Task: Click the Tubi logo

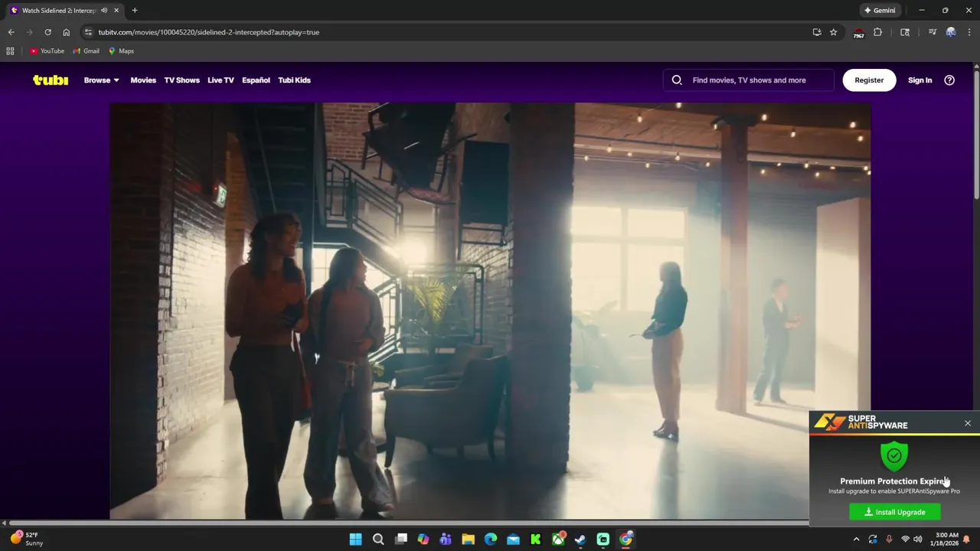Action: pyautogui.click(x=51, y=80)
